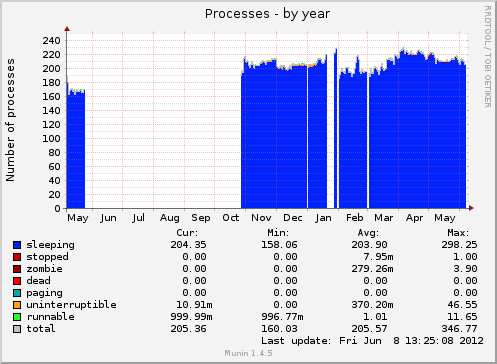Click total minimum value 160.03
The height and width of the screenshot is (364, 497).
[x=279, y=329]
